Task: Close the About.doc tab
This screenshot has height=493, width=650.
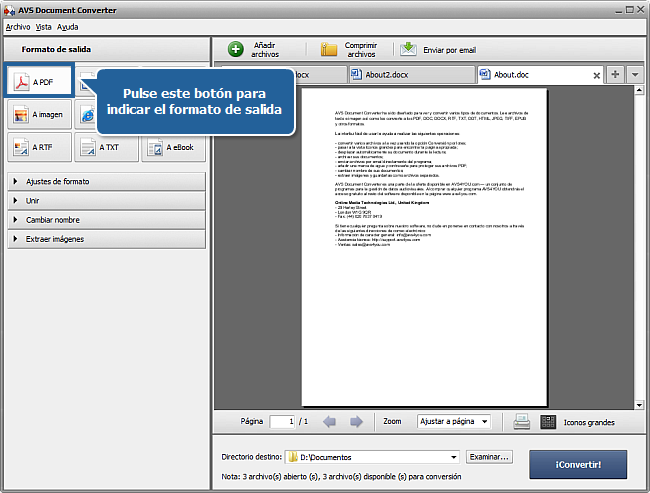Action: coord(596,75)
